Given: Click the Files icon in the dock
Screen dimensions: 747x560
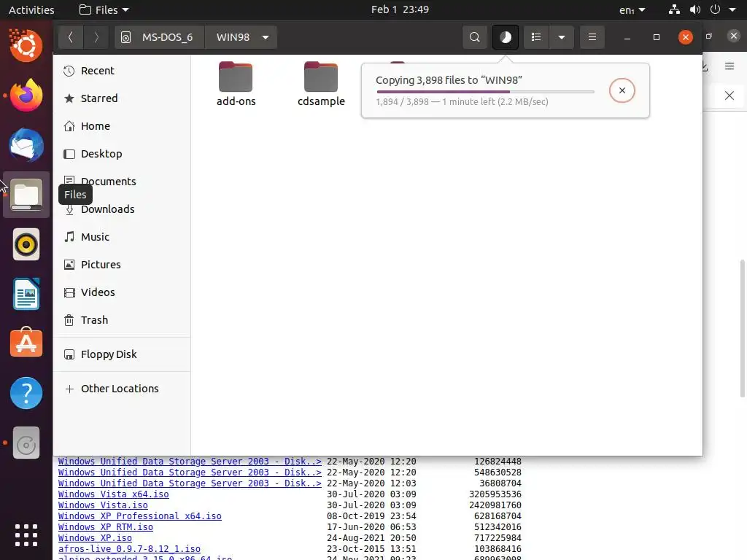Looking at the screenshot, I should coord(26,195).
